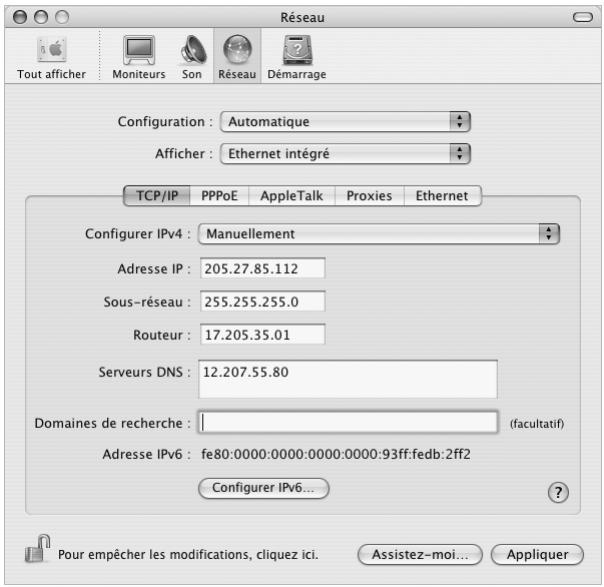The height and width of the screenshot is (587, 604).
Task: Open help with the question mark button
Action: coord(558,492)
